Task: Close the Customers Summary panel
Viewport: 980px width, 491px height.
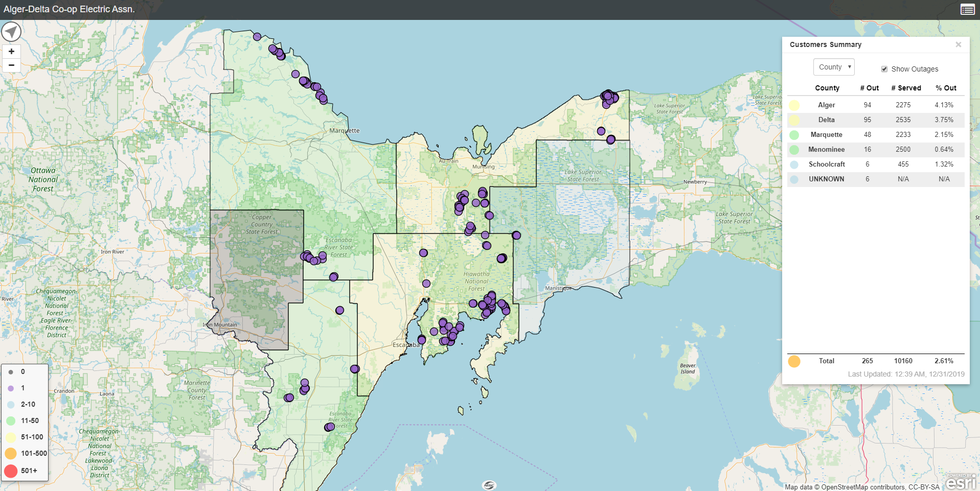Action: [x=959, y=44]
